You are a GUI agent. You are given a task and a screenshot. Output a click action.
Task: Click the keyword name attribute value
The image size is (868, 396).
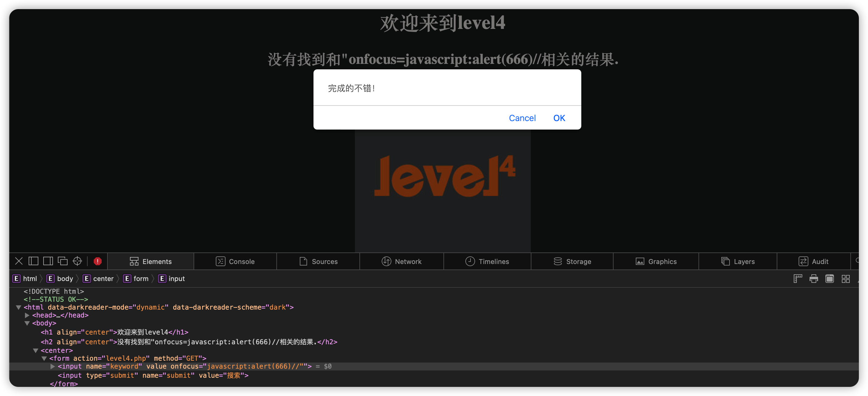124,366
